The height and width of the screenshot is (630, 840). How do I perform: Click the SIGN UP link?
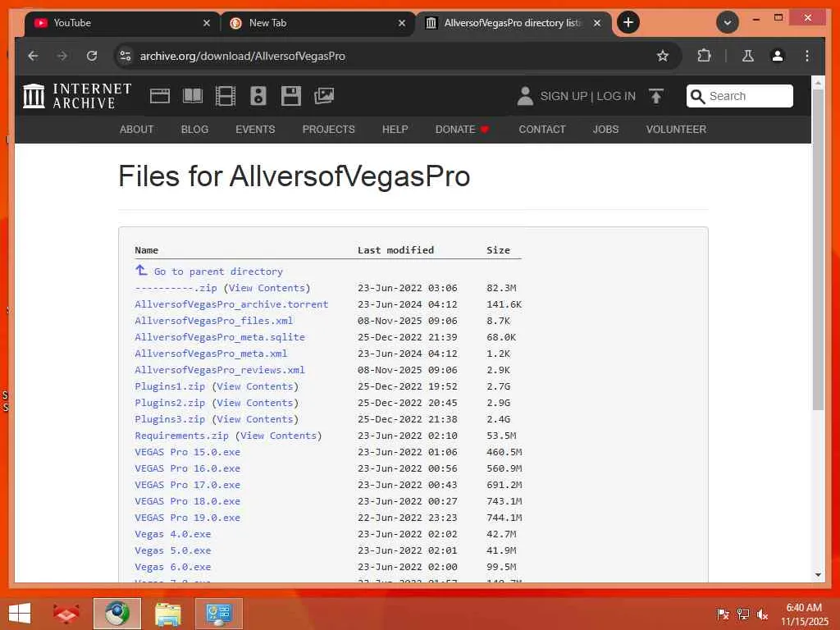click(564, 97)
